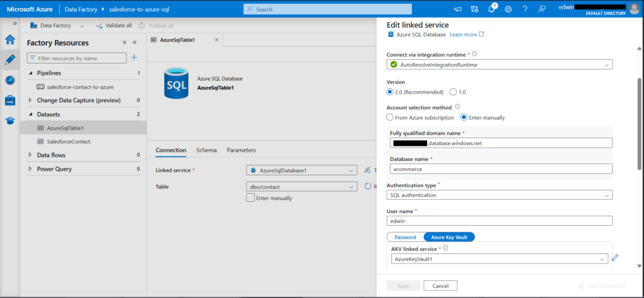Image resolution: width=644 pixels, height=298 pixels.
Task: Switch to Azure Key Vault toggle option
Action: point(449,237)
